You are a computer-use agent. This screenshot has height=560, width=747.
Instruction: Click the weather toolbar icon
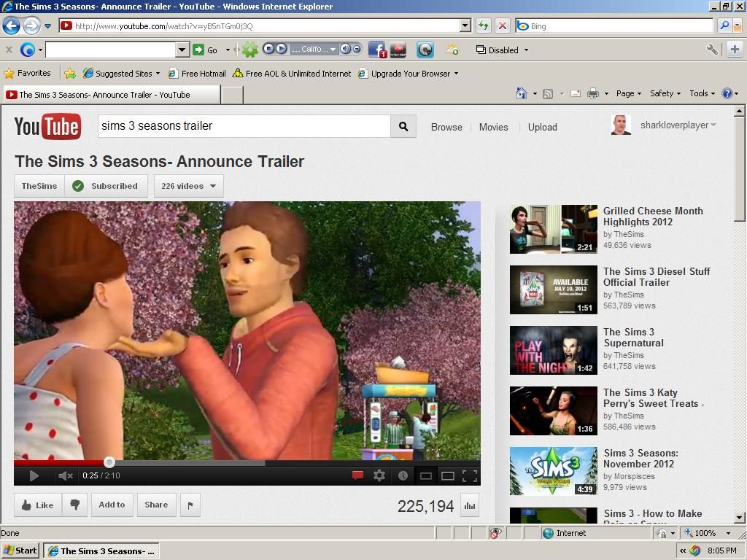pos(452,50)
